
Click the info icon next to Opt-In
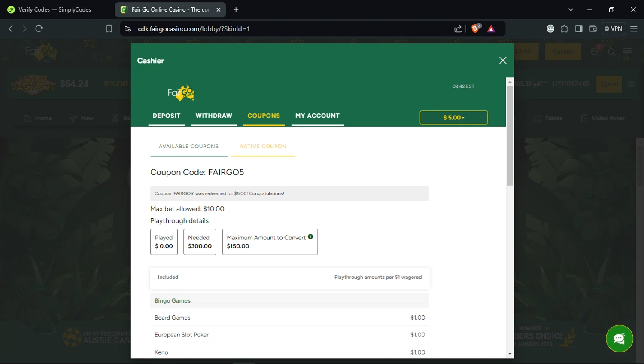(x=631, y=84)
